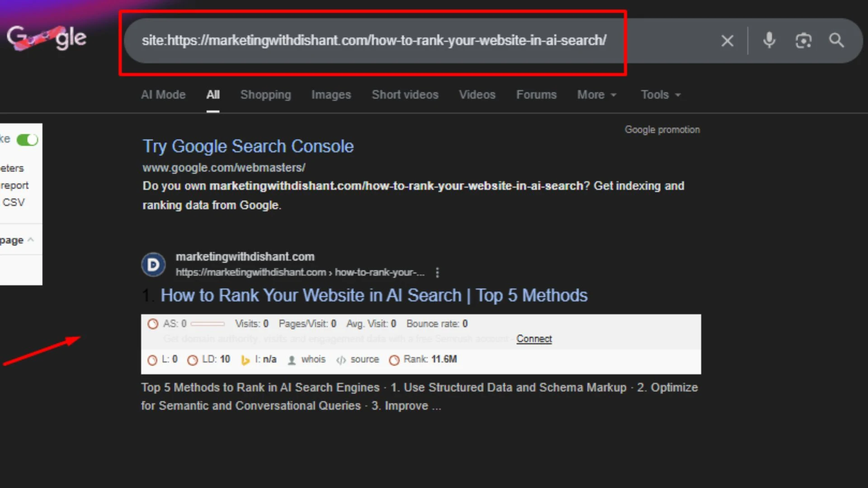This screenshot has width=868, height=488.
Task: Open page source via SEOquake source icon
Action: pyautogui.click(x=340, y=360)
